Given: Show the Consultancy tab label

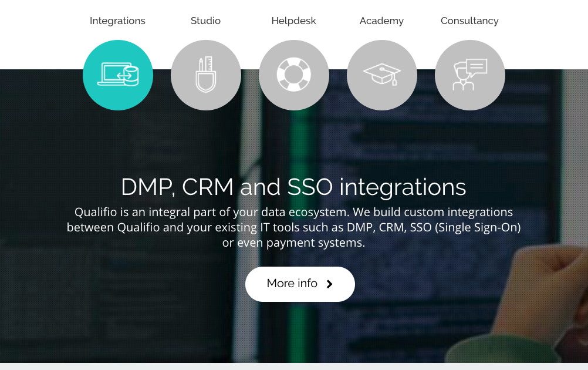Looking at the screenshot, I should (x=469, y=21).
